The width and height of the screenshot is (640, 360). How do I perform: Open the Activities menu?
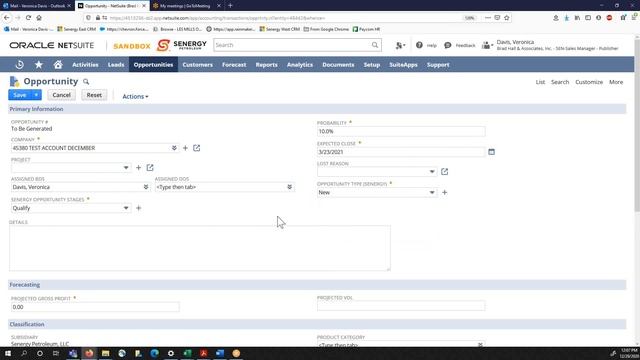(x=85, y=64)
